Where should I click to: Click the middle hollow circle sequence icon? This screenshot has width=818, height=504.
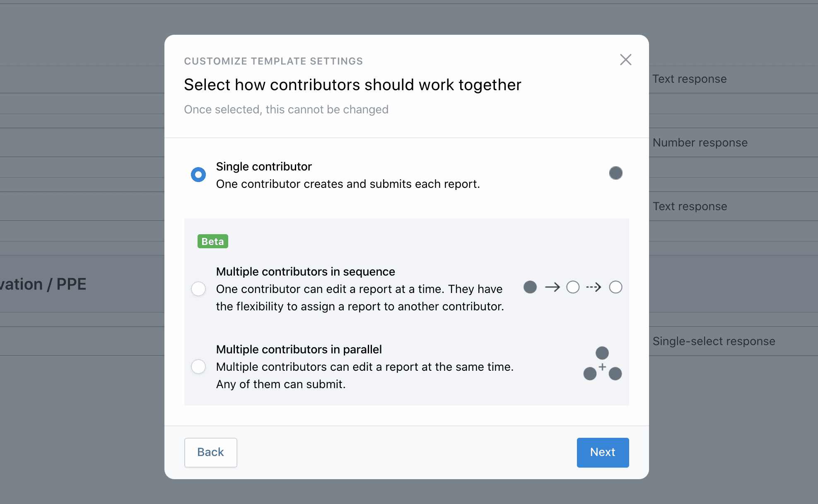click(573, 287)
